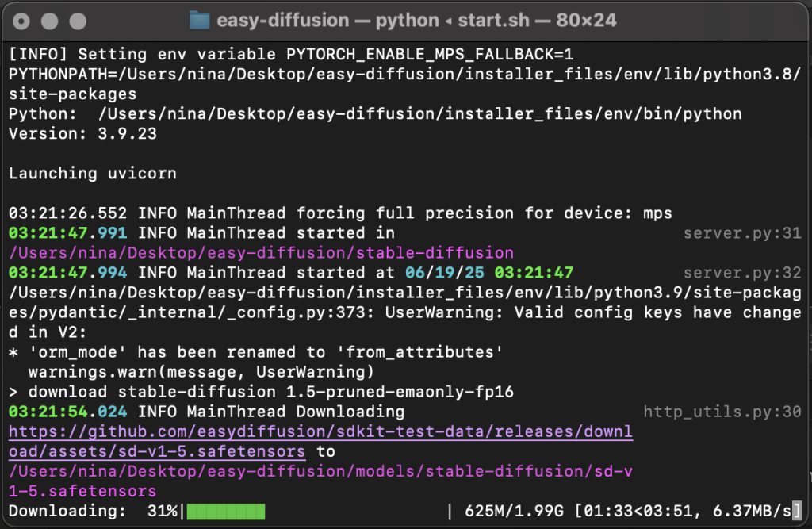Screen dimensions: 812x529
Task: Click the magenta '1-5.safetensors' filename text
Action: 82,491
